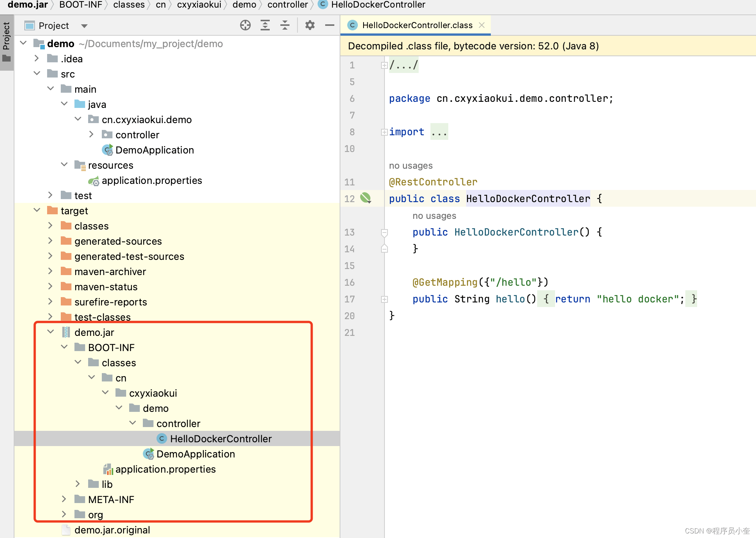This screenshot has width=756, height=538.
Task: Click the controller breadcrumb in navigation bar
Action: tap(288, 5)
